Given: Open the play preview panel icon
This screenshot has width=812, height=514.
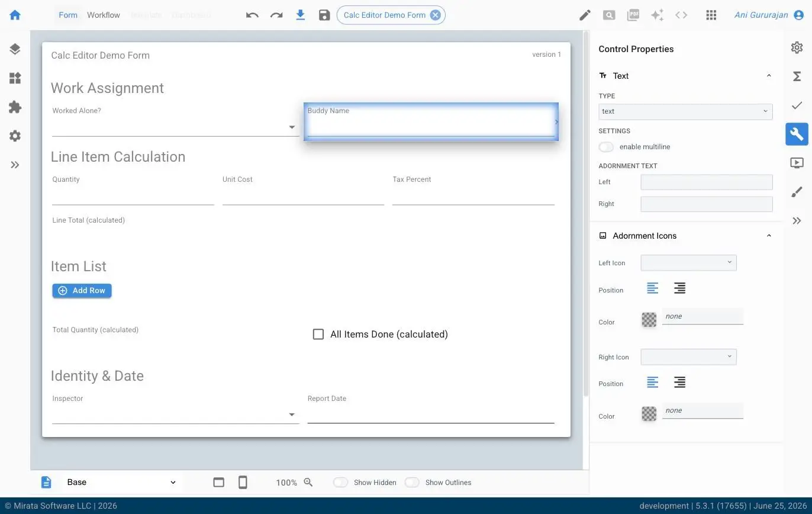Looking at the screenshot, I should point(797,163).
